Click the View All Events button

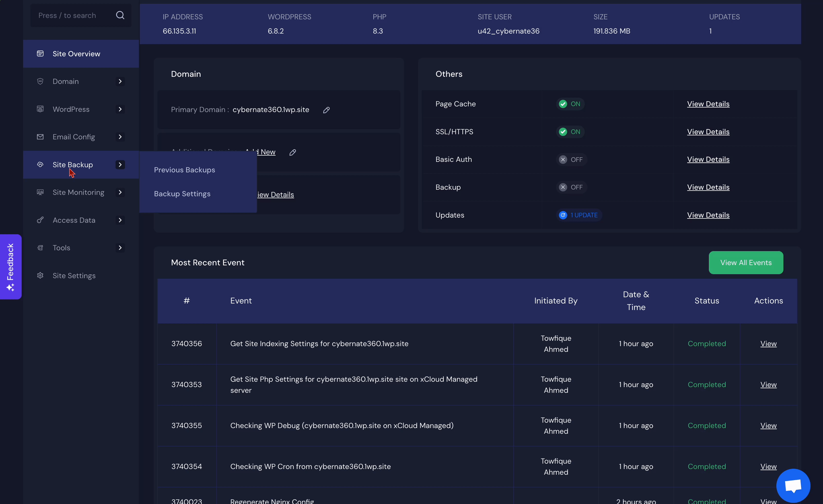click(x=746, y=262)
